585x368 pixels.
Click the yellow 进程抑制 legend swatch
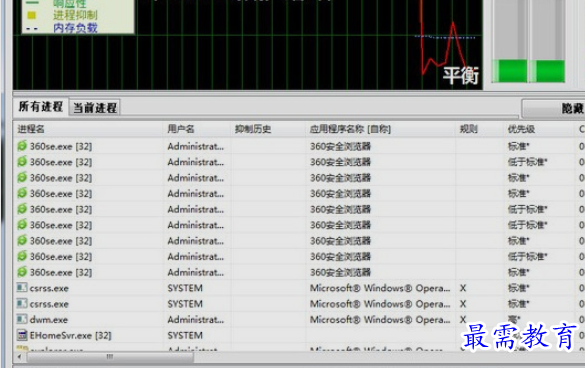pos(32,15)
